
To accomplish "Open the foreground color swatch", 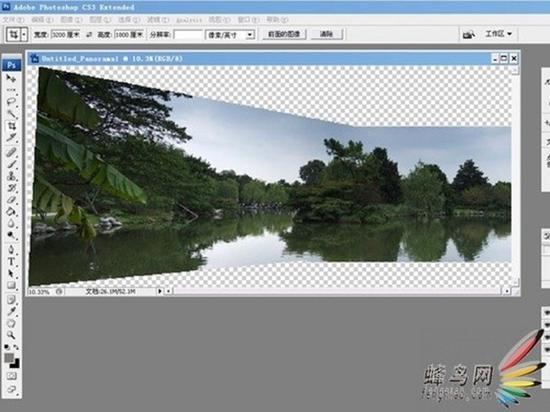I will click(x=9, y=358).
